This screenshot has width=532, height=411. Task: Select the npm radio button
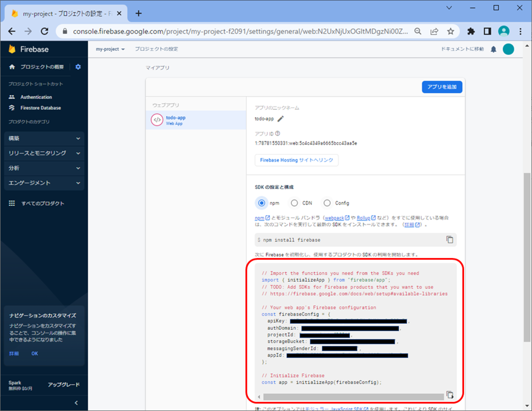coord(262,203)
